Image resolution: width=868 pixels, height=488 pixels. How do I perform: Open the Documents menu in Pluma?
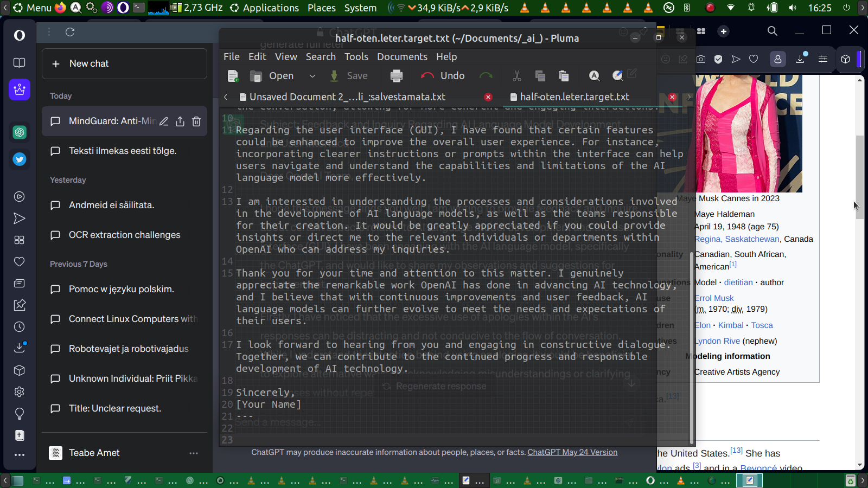coord(402,57)
